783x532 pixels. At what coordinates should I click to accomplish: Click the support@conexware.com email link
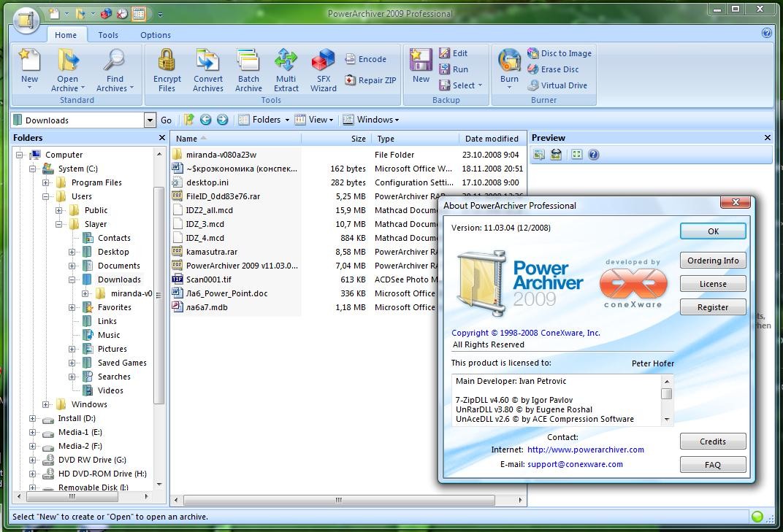pos(576,464)
